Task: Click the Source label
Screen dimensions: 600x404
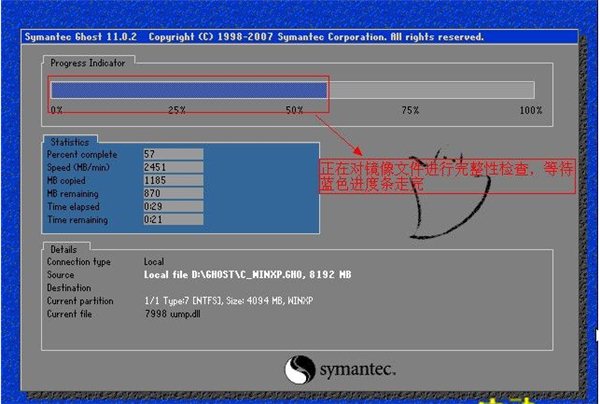Action: pyautogui.click(x=60, y=275)
